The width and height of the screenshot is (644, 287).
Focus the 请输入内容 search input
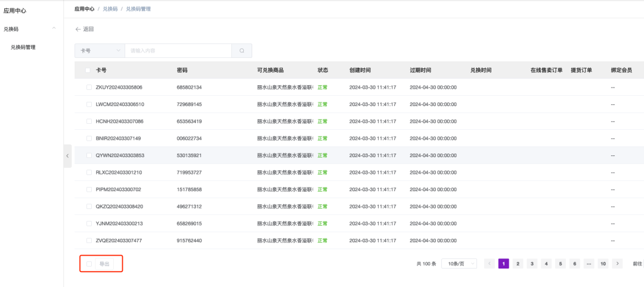(x=178, y=51)
